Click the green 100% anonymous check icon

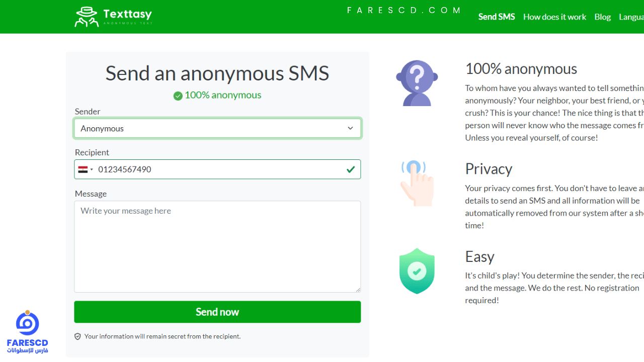coord(178,96)
